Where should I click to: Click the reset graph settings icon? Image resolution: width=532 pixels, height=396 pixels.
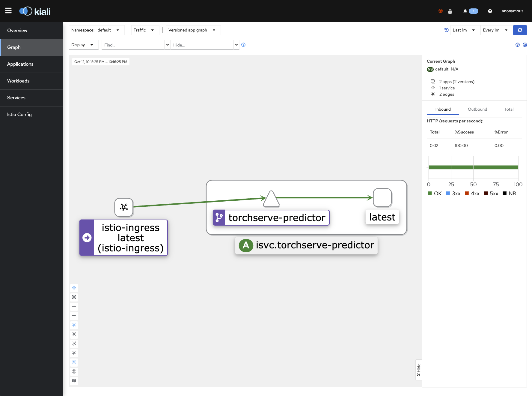pyautogui.click(x=525, y=45)
